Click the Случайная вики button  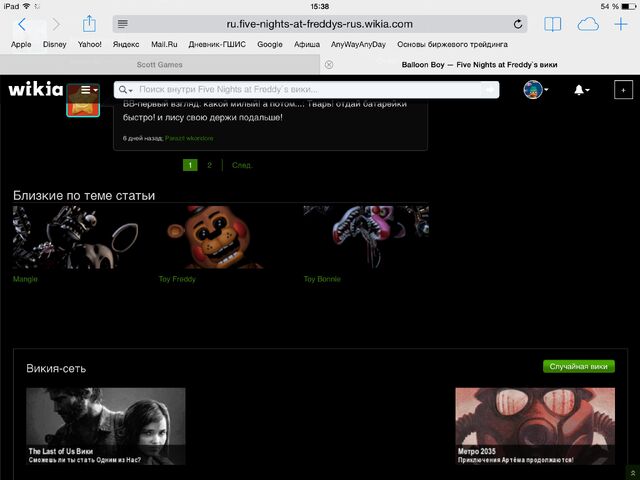coord(578,366)
